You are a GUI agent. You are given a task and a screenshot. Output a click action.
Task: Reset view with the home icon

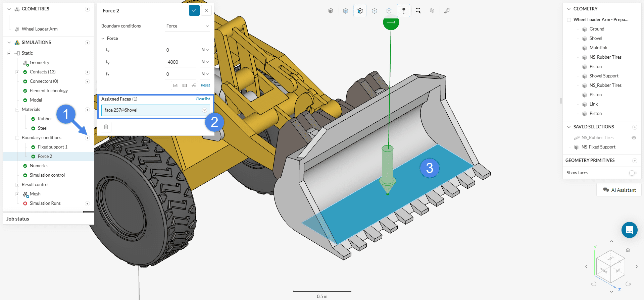click(628, 250)
